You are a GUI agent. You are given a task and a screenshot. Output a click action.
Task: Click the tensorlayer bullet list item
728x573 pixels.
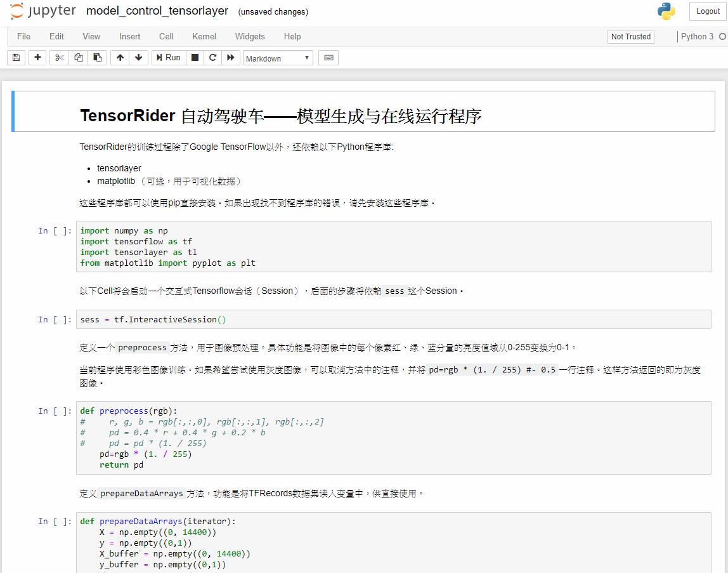click(119, 168)
